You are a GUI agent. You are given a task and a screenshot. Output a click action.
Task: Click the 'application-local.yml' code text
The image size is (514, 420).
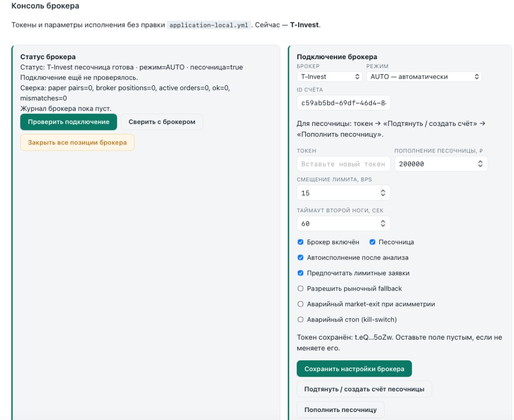[x=209, y=25]
